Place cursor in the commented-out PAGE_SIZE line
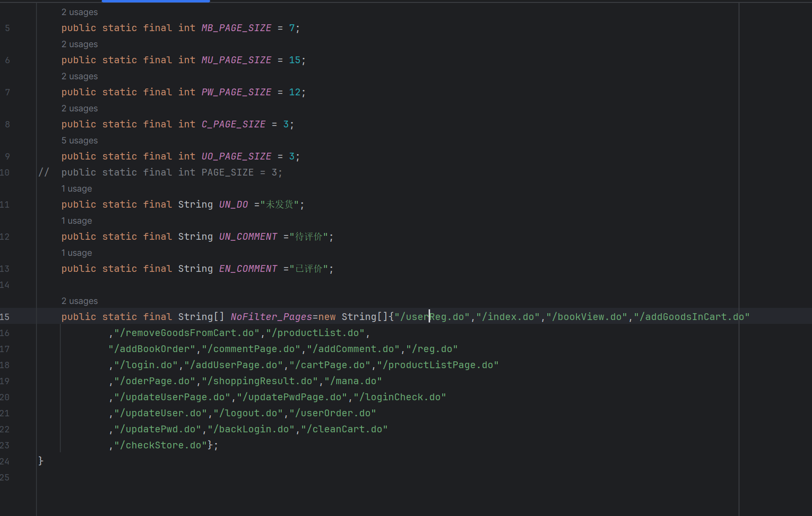The image size is (812, 516). point(171,173)
